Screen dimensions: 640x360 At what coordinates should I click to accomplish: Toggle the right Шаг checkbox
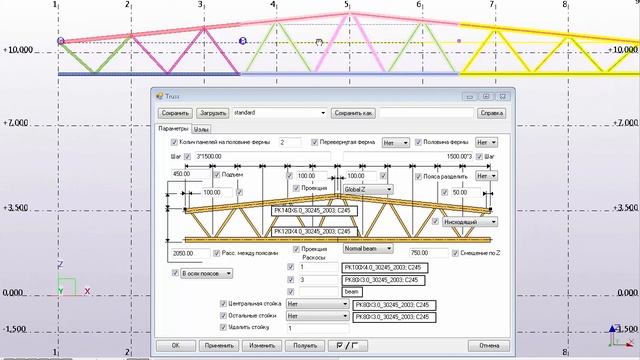click(479, 156)
